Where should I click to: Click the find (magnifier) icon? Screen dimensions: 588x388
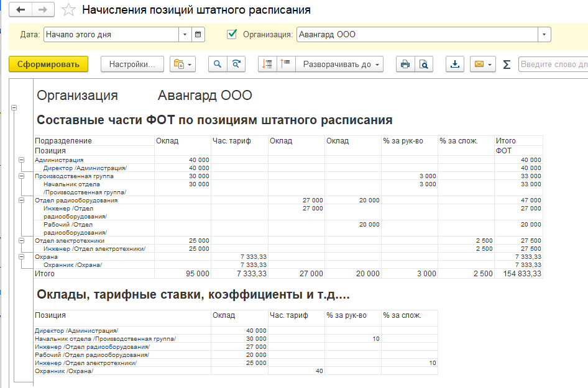coord(218,64)
